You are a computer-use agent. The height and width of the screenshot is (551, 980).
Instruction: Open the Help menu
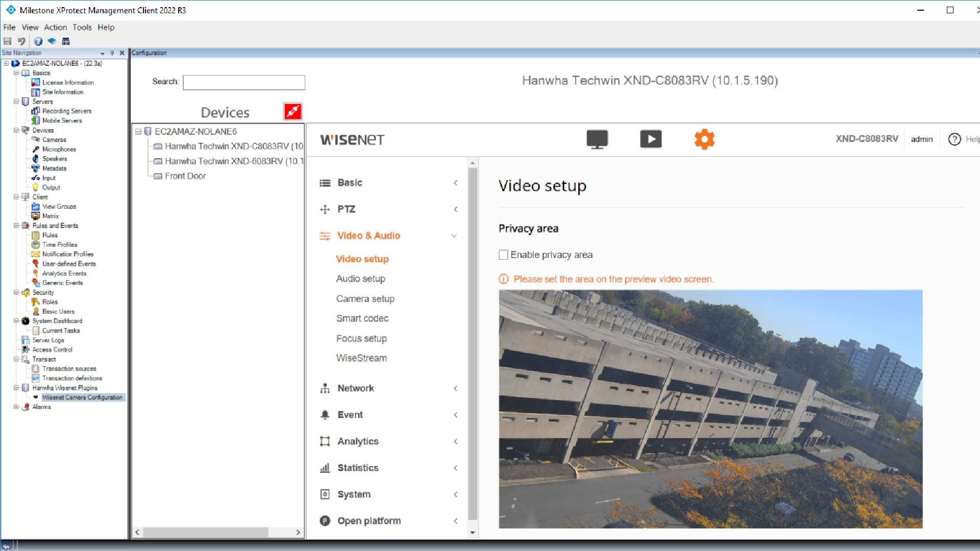(x=106, y=27)
